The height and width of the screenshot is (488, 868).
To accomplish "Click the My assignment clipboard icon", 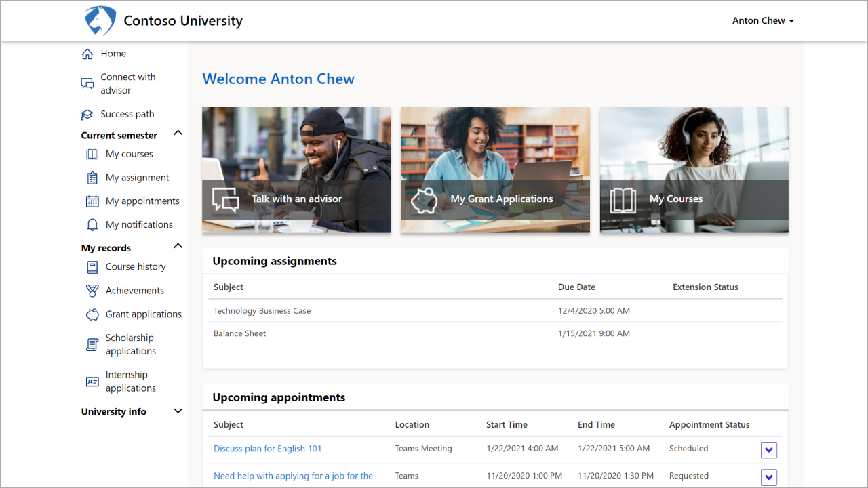I will tap(92, 178).
